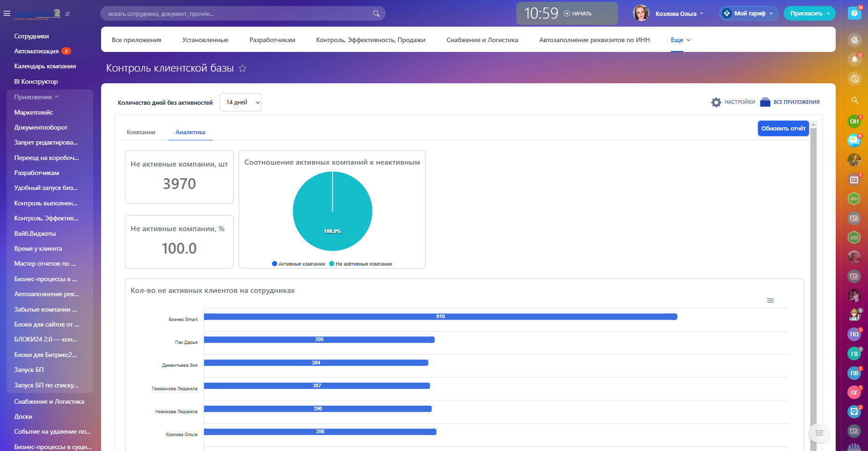Click the 'Обновить отчёт' button
This screenshot has height=451, width=868.
[x=783, y=128]
